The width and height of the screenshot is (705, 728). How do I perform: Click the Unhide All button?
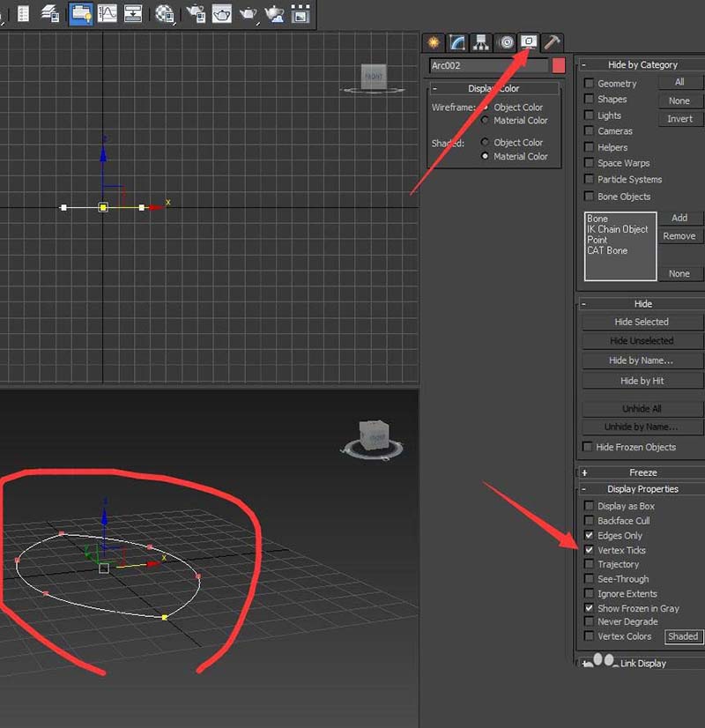click(642, 409)
